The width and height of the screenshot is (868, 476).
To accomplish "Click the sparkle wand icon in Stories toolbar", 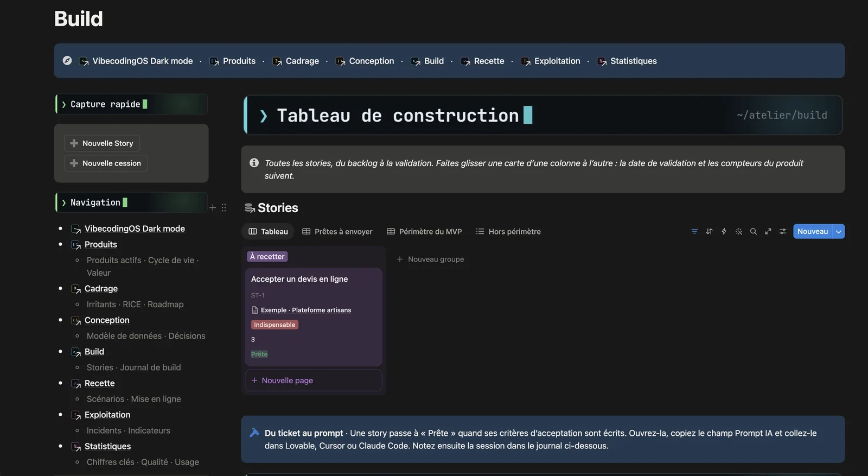I will click(739, 231).
